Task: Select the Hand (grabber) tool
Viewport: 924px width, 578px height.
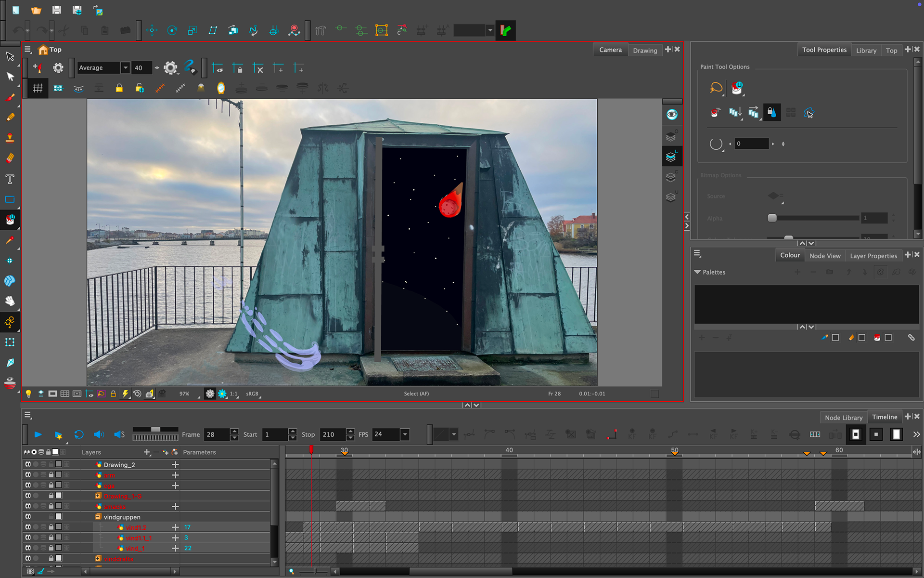Action: [10, 301]
